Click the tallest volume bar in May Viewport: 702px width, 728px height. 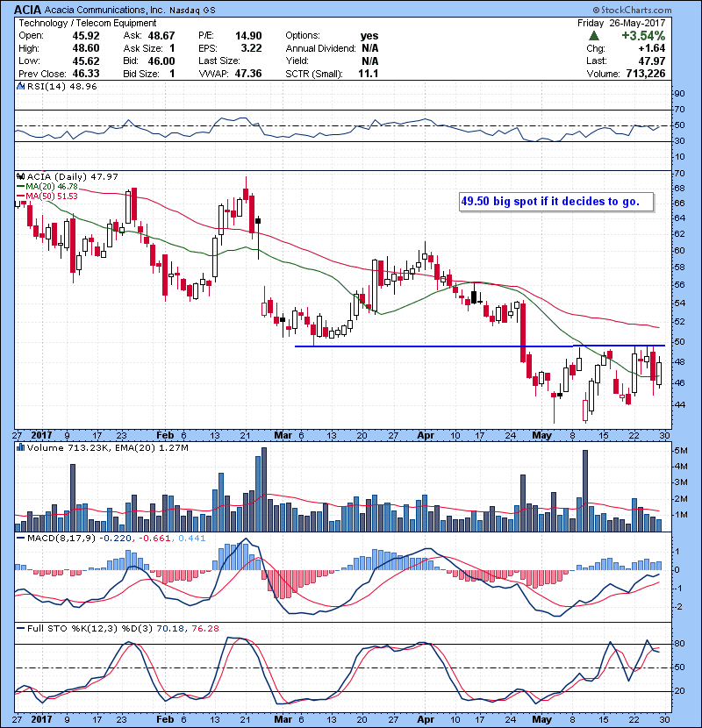tap(585, 491)
